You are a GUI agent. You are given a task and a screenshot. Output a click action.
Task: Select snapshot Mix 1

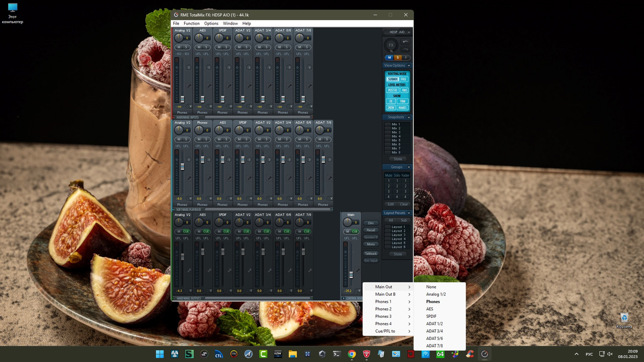coord(396,124)
